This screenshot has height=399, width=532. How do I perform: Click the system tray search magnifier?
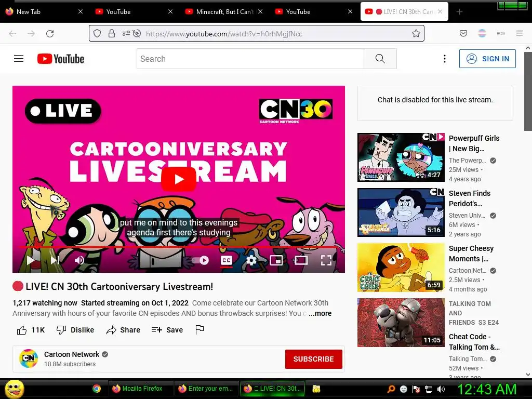[391, 389]
